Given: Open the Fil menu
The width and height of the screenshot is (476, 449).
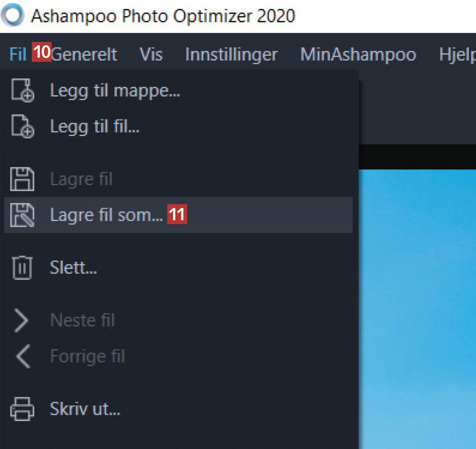Looking at the screenshot, I should (x=18, y=54).
